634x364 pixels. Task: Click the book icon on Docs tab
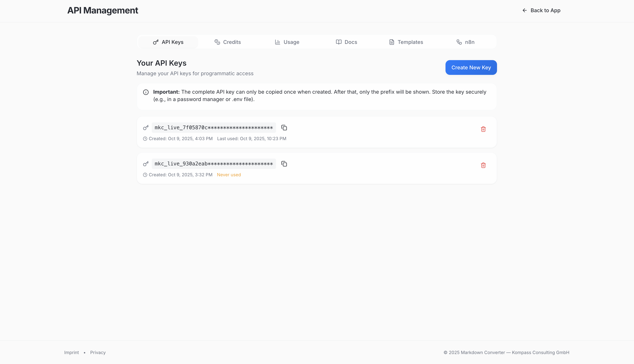point(338,42)
